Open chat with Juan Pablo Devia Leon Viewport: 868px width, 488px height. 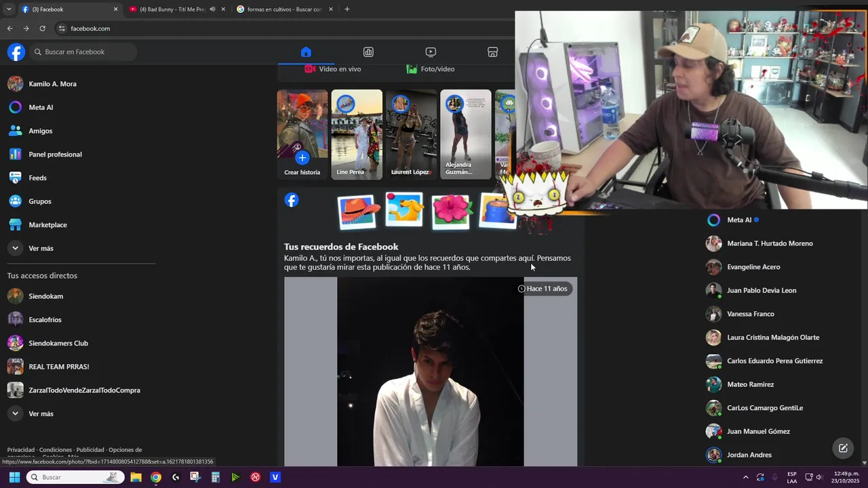(x=762, y=290)
